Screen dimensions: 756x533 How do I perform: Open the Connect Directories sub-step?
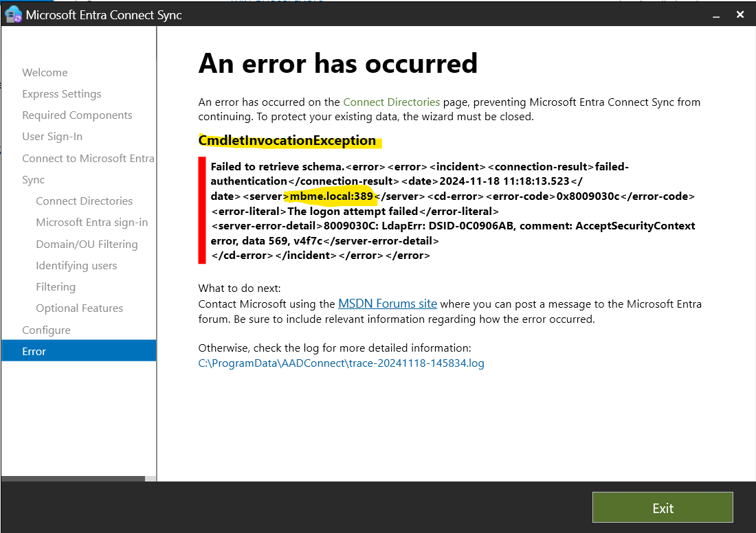pos(85,201)
